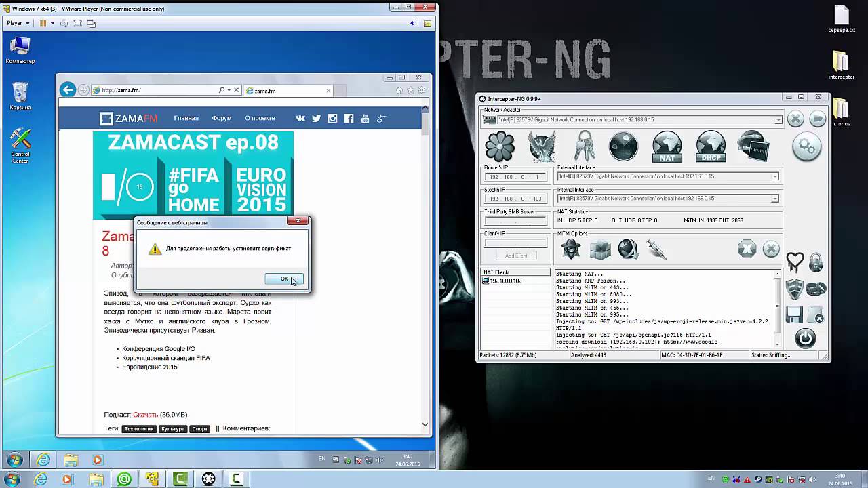Click the Windows Start button on host taskbar

coord(12,479)
